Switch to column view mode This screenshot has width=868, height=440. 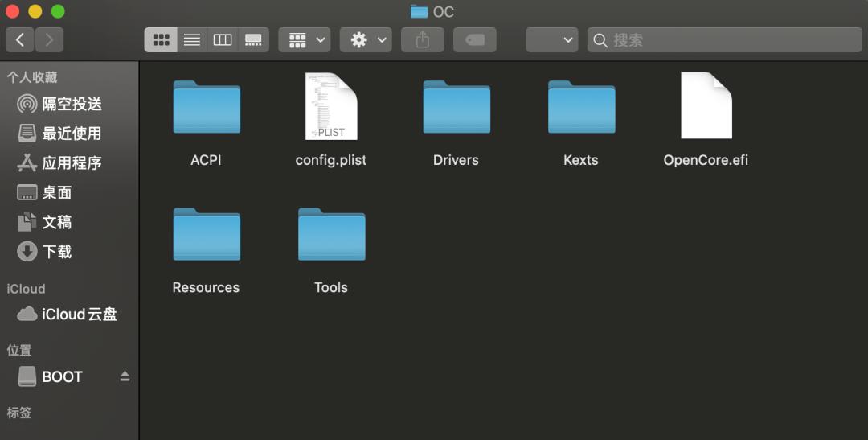pyautogui.click(x=223, y=39)
